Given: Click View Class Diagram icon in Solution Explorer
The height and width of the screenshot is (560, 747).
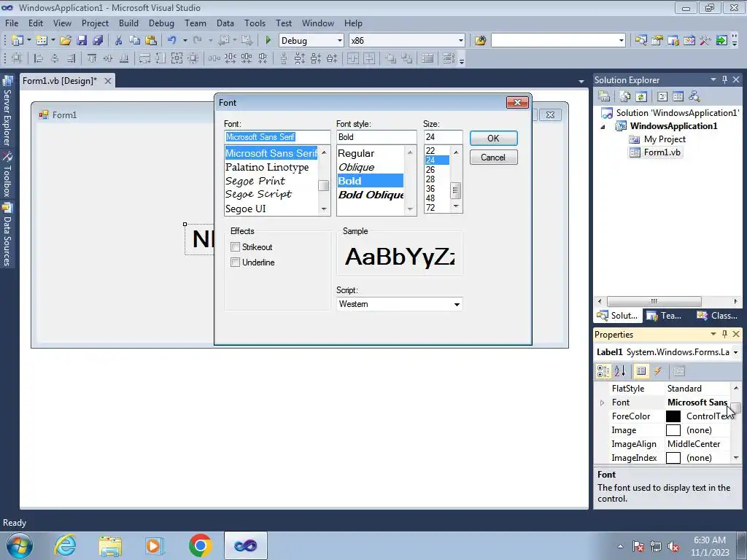Looking at the screenshot, I should tap(694, 97).
